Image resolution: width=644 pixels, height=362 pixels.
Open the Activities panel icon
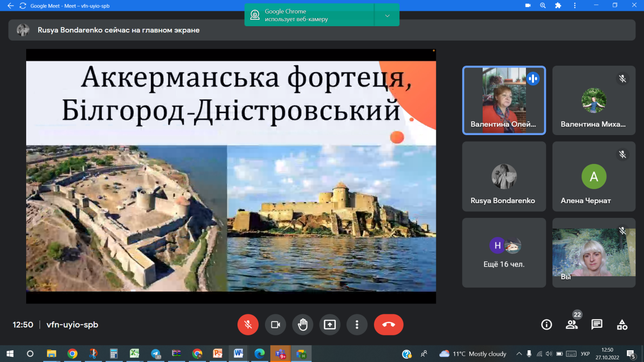tap(622, 325)
